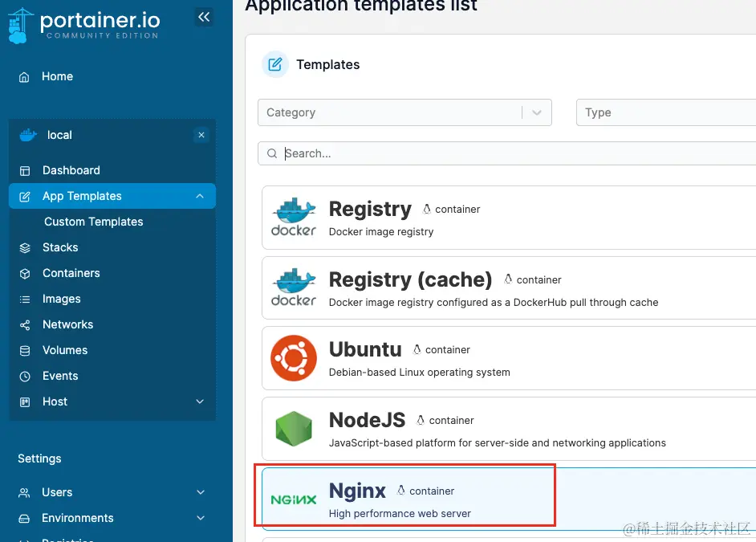
Task: Click the templates Search field
Action: tap(514, 153)
